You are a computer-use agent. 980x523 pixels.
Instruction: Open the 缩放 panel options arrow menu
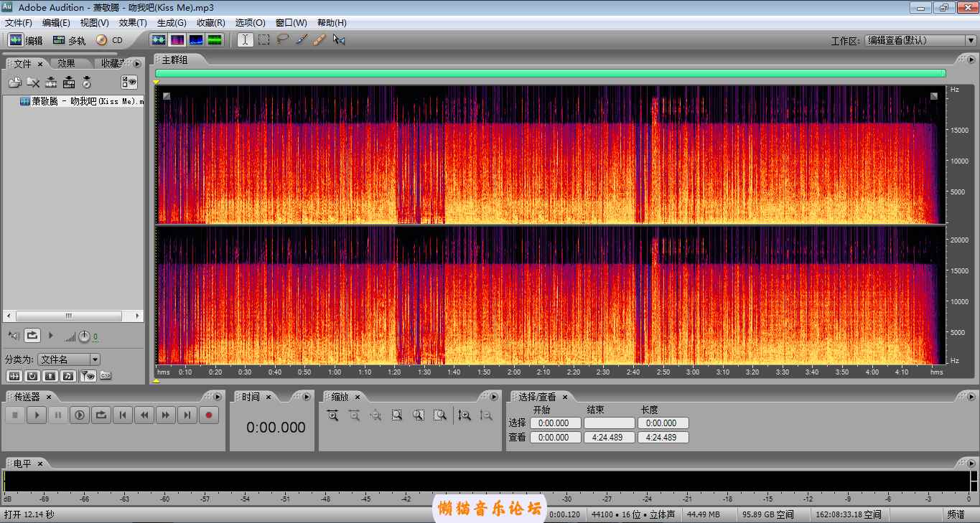(x=493, y=397)
